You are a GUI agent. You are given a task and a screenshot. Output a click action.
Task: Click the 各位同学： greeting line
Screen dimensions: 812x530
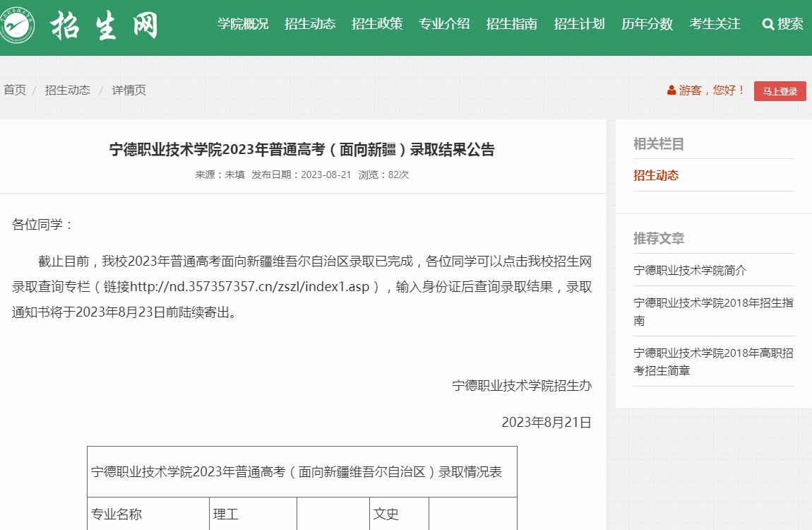[x=43, y=225]
